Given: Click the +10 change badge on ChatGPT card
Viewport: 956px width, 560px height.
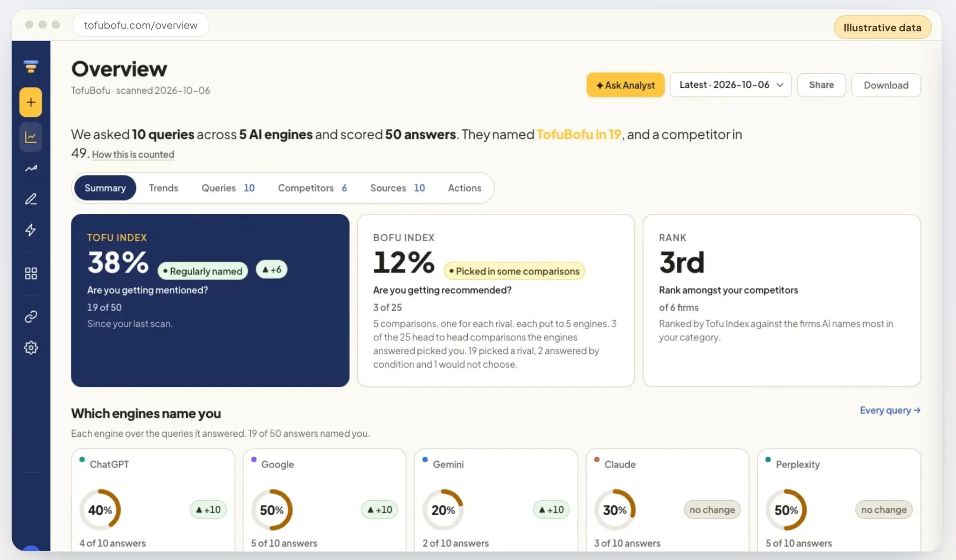Looking at the screenshot, I should (x=208, y=510).
